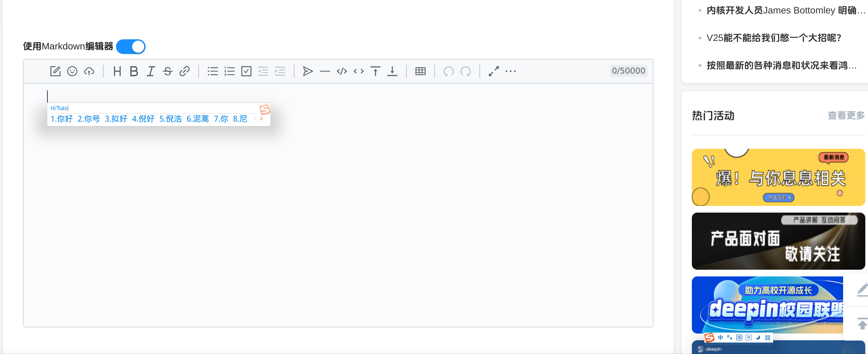Click the insert-line-before icon
The image size is (868, 354).
click(x=376, y=71)
